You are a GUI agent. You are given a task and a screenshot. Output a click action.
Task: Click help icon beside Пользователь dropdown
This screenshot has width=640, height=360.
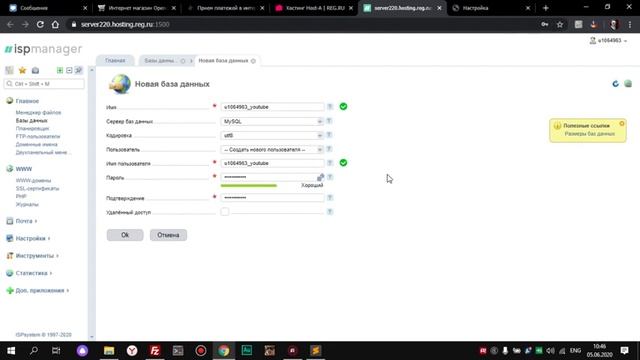coord(329,149)
